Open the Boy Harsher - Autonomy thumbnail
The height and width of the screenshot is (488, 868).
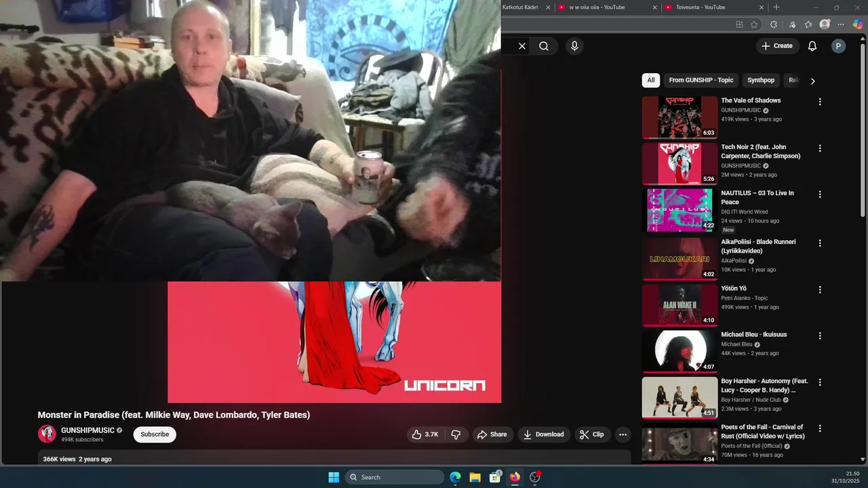[x=679, y=397]
